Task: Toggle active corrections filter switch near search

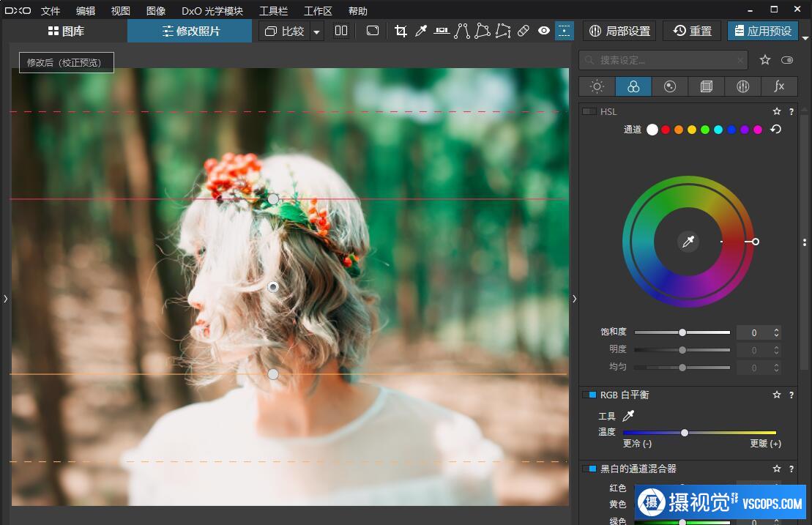Action: click(787, 60)
